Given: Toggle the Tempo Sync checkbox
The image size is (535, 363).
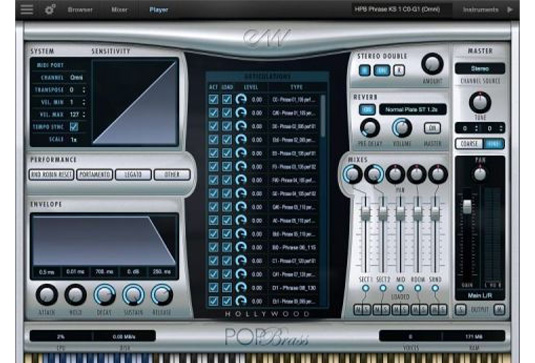Looking at the screenshot, I should tap(74, 127).
